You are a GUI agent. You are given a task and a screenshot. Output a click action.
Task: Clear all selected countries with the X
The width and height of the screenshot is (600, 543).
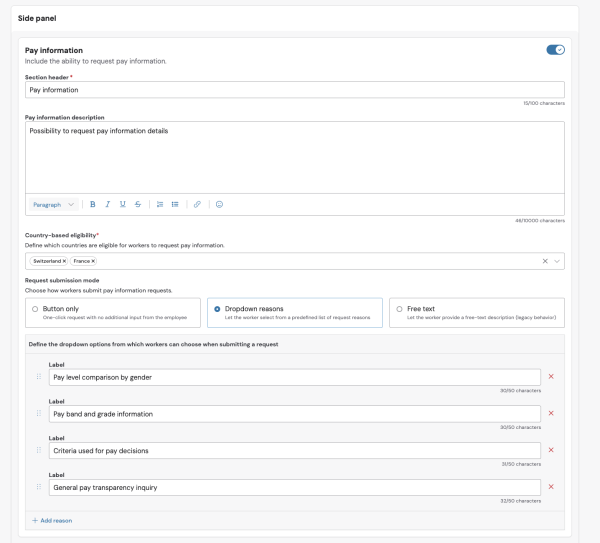545,261
